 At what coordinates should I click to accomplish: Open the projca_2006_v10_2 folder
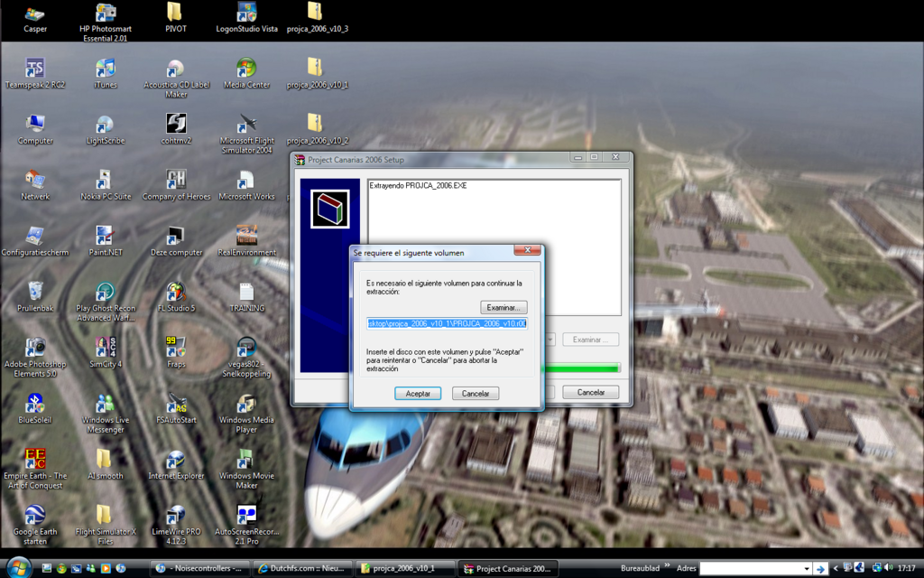pos(317,130)
